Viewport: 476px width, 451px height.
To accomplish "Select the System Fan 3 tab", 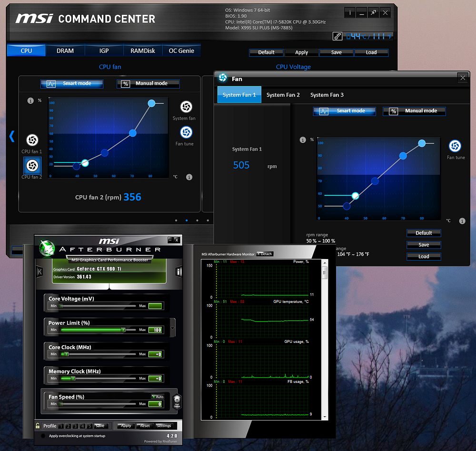I will 327,95.
